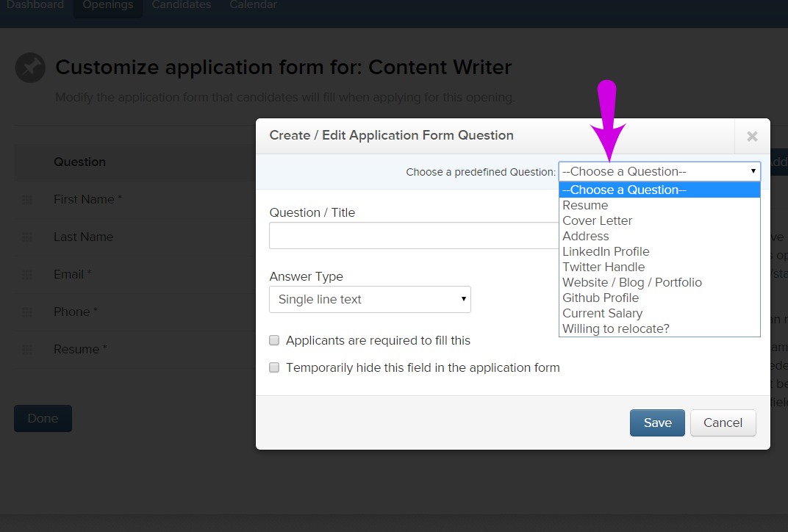Open the Calendar tab

[254, 6]
